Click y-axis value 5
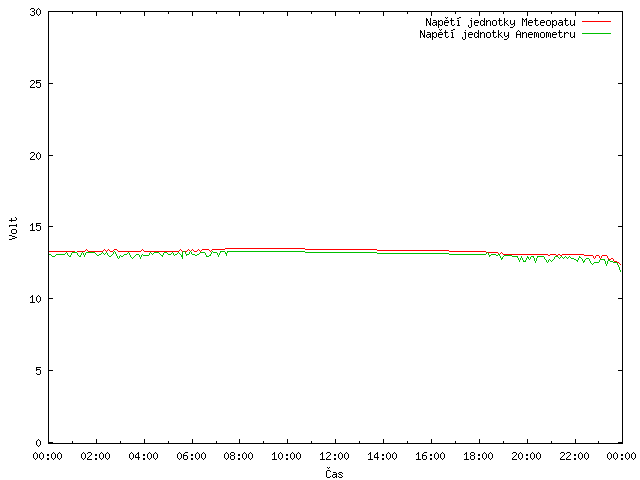Viewport: 640px width, 480px height. click(x=38, y=371)
